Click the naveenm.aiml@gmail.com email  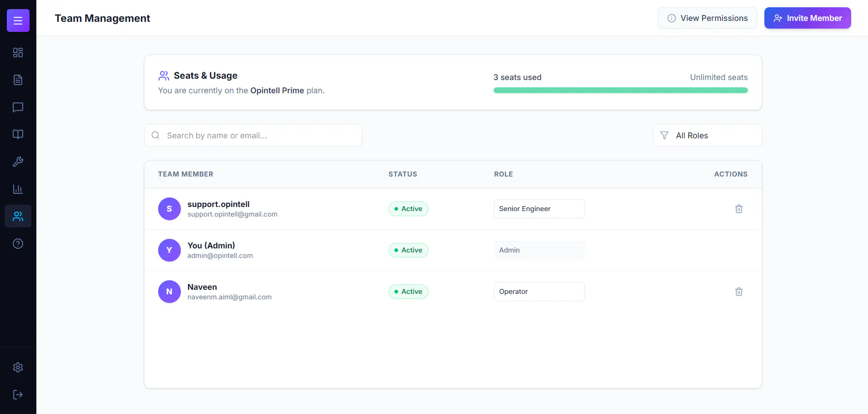(x=229, y=297)
